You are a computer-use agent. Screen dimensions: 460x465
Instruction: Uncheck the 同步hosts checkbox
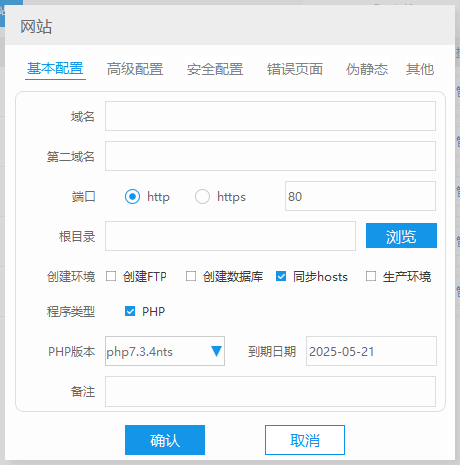[x=281, y=276]
